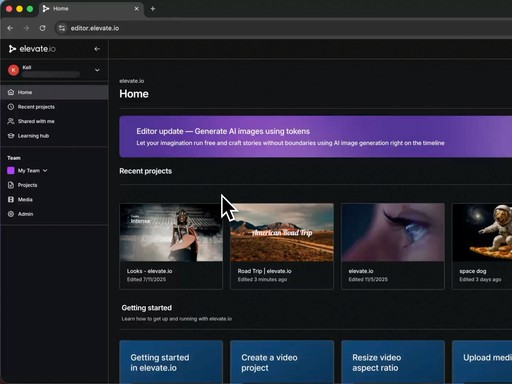
Task: Open the Learning hub page
Action: tap(54, 136)
